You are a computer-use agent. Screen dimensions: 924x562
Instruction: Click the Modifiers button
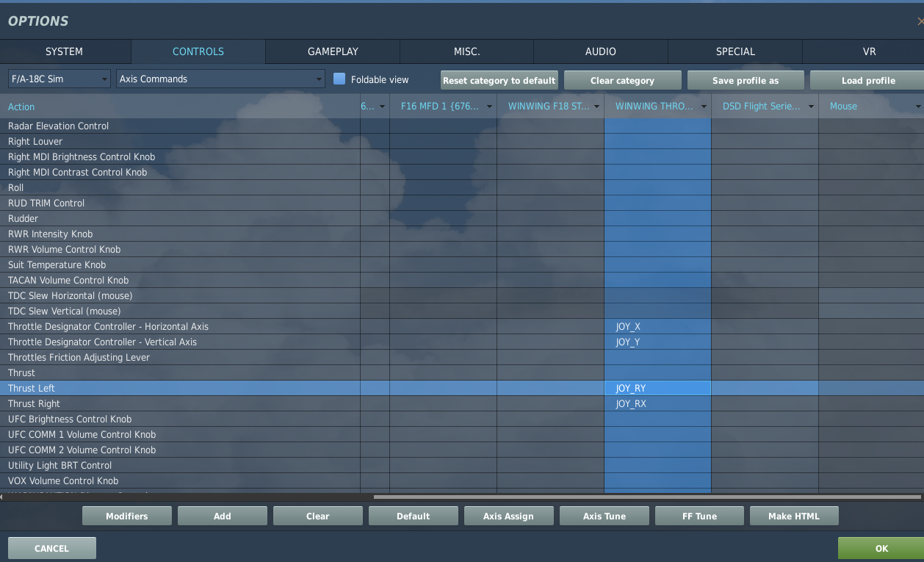[127, 516]
